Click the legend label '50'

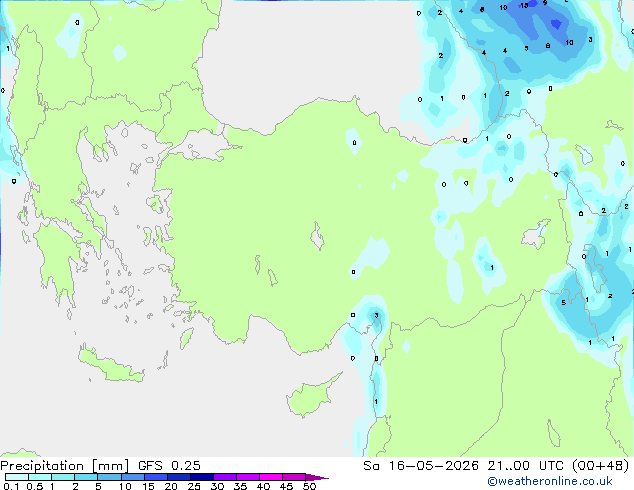pyautogui.click(x=309, y=486)
